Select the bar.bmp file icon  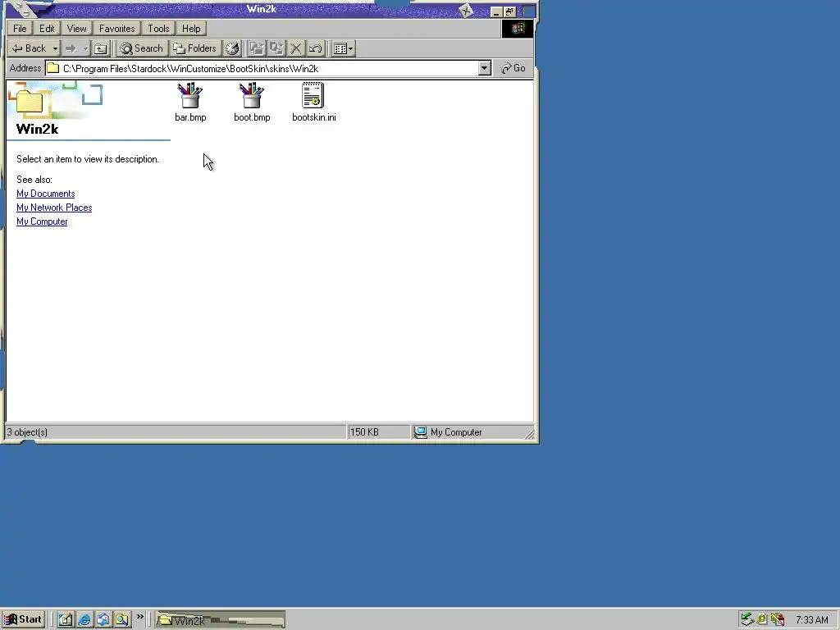(x=190, y=95)
